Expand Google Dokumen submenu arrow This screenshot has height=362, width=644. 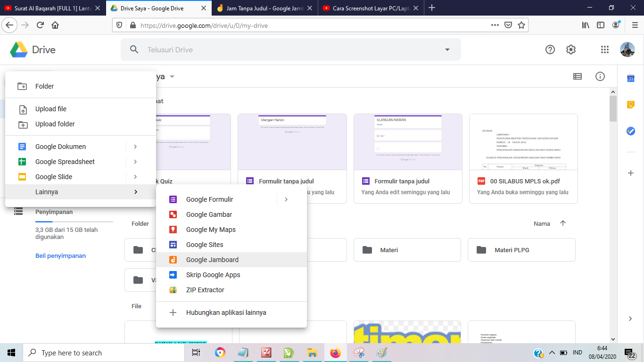point(135,147)
